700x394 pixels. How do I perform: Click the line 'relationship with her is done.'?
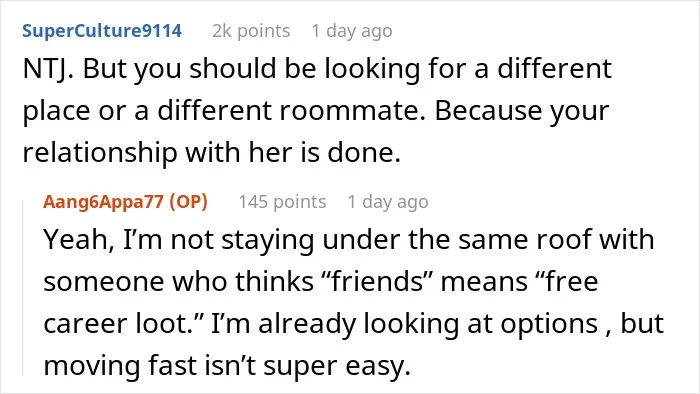click(212, 152)
